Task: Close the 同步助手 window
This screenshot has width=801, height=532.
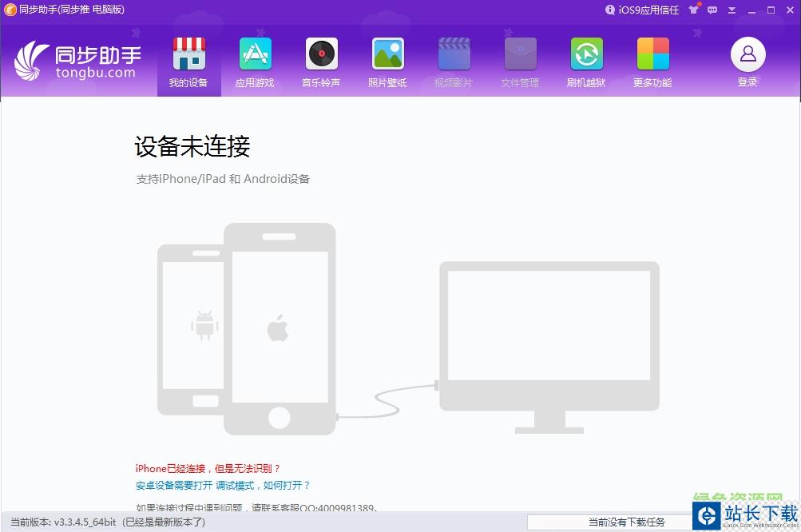Action: pos(790,10)
